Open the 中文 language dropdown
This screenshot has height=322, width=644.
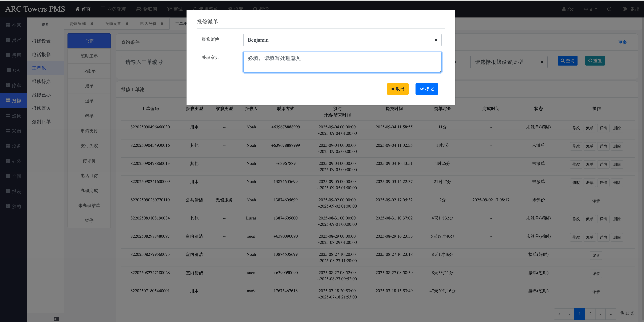[x=590, y=9]
